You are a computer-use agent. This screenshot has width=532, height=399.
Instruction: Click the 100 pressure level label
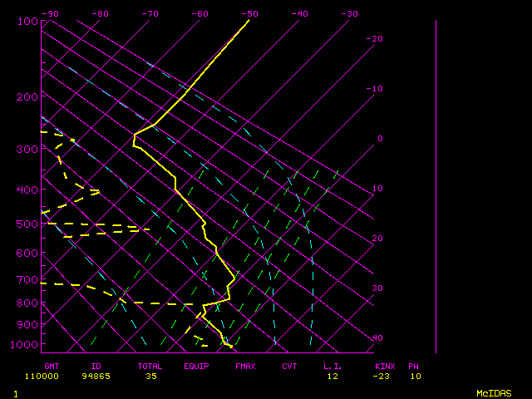tap(27, 21)
